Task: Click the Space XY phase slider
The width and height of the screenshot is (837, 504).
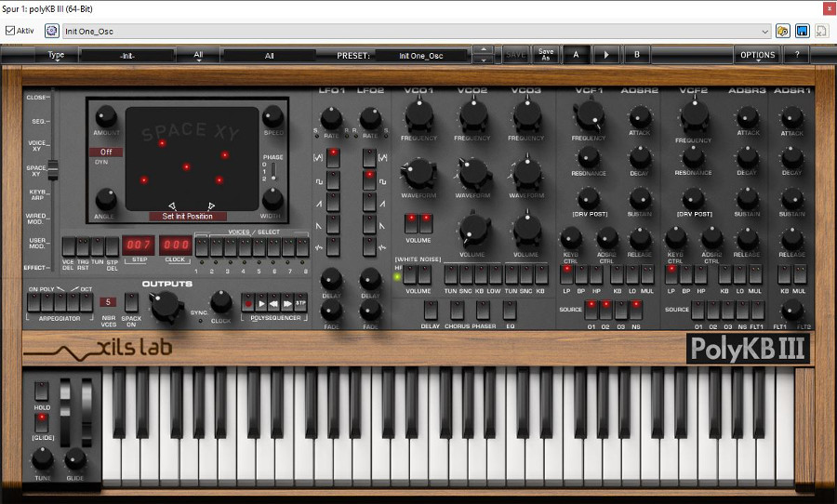Action: (x=273, y=171)
